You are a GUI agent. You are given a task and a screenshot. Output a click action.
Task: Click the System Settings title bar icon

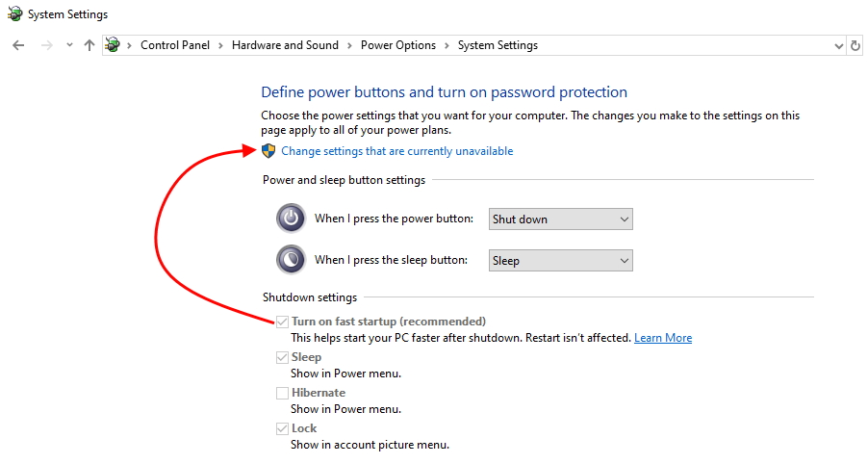(x=15, y=13)
